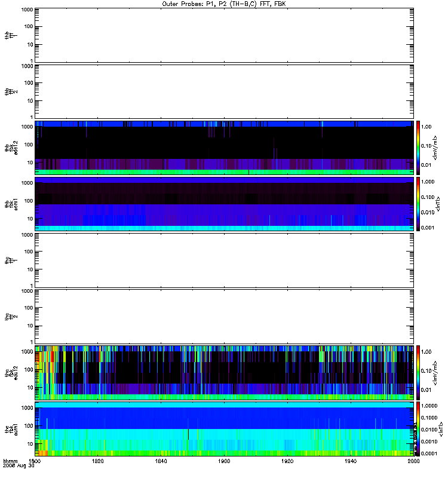Click the 'thc fff 2' vertical axis title
The image size is (448, 478).
[x=11, y=317]
